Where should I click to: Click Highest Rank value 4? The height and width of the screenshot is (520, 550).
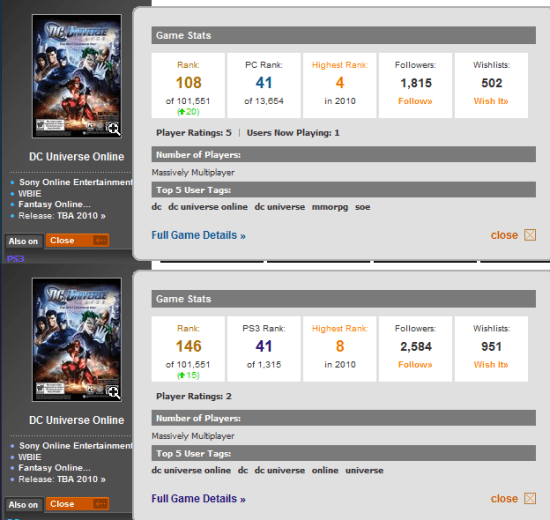point(340,83)
